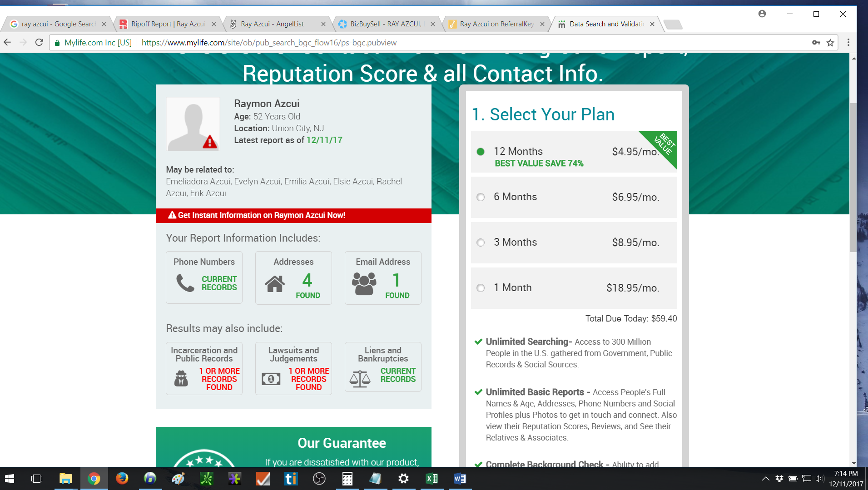The height and width of the screenshot is (490, 868).
Task: Click the Raymon Azcui name heading
Action: point(267,104)
